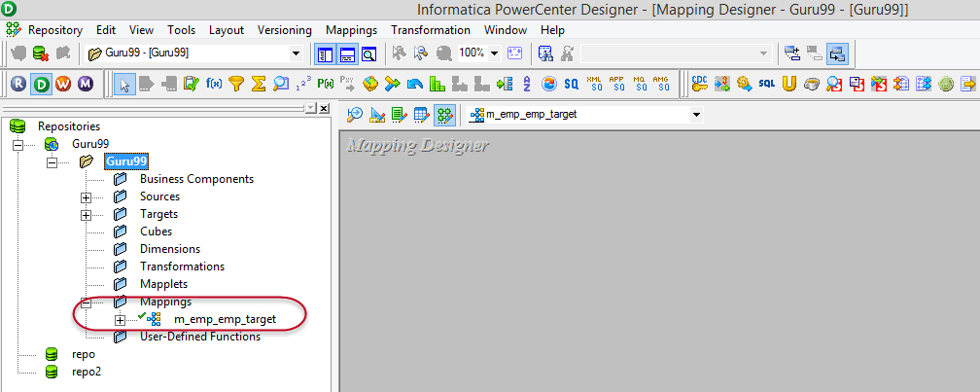Toggle the pointer selection tool
Image resolution: width=980 pixels, height=392 pixels.
[x=124, y=84]
